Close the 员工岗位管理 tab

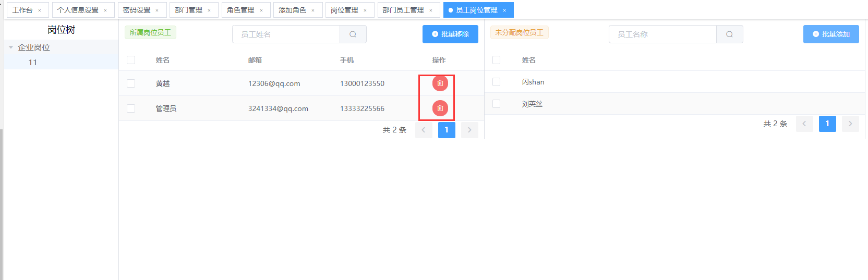click(504, 10)
